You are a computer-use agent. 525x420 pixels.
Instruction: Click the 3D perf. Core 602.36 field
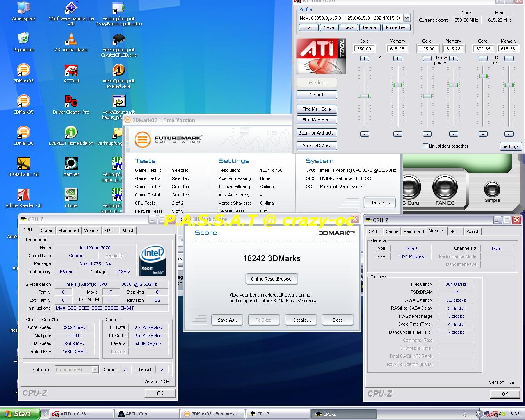point(483,48)
